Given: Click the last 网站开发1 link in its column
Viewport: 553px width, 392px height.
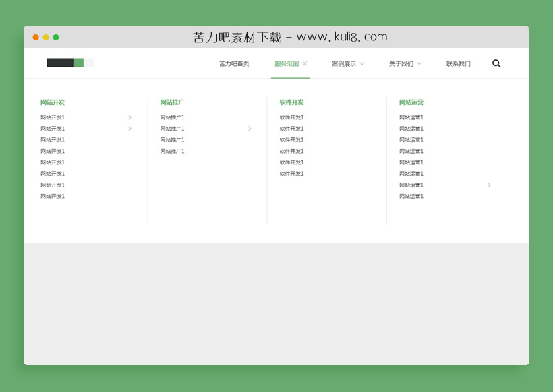Looking at the screenshot, I should click(52, 196).
